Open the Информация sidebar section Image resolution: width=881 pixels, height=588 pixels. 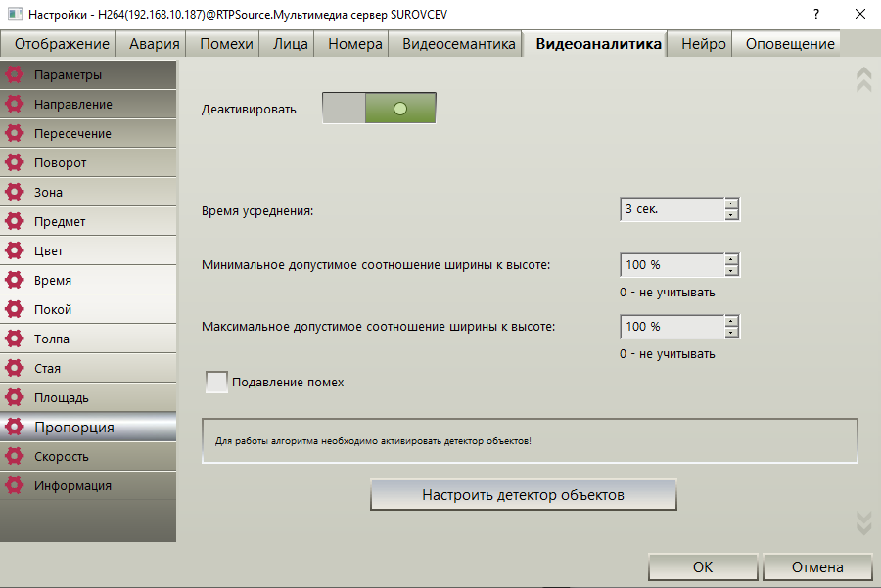click(x=88, y=485)
